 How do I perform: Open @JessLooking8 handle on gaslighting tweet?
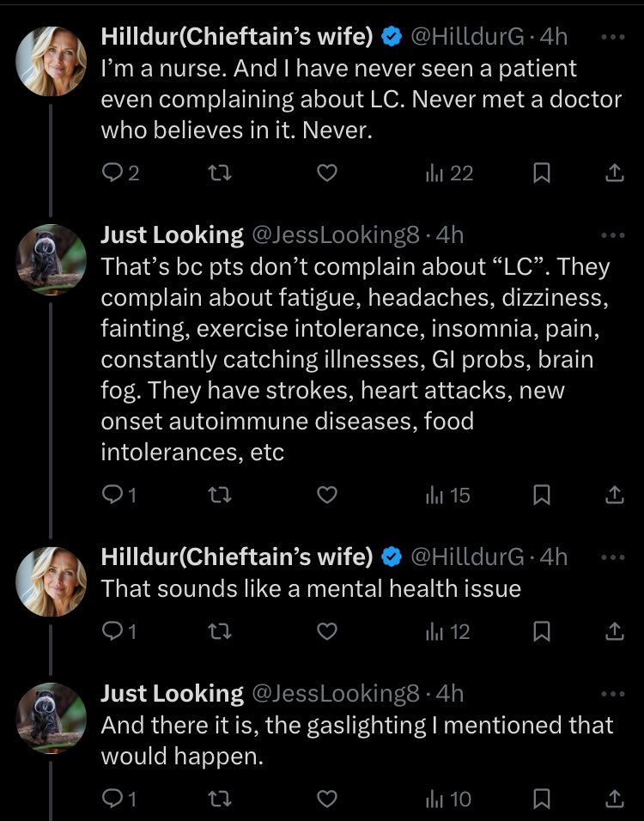click(x=336, y=694)
